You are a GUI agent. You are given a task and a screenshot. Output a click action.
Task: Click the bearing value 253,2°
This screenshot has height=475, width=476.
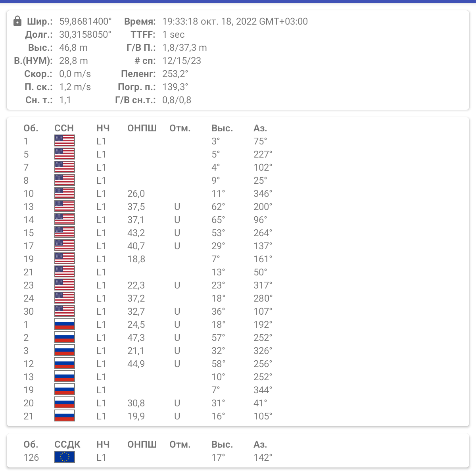click(175, 74)
